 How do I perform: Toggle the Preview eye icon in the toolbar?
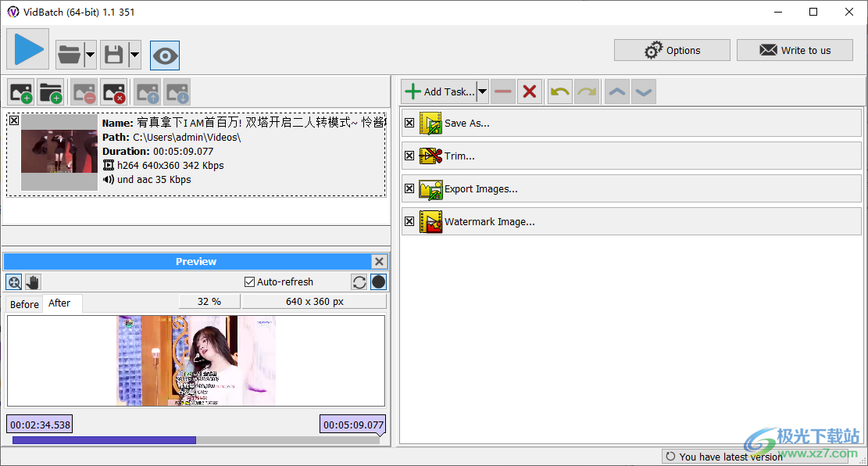164,55
